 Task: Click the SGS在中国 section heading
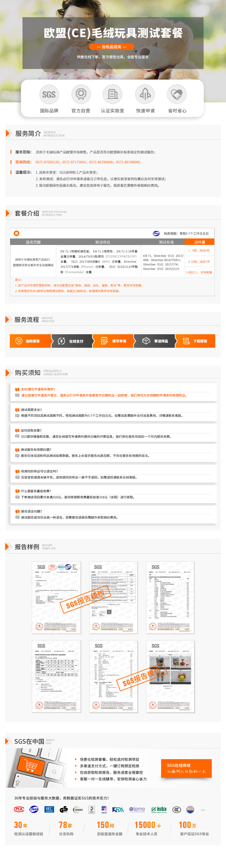29,741
